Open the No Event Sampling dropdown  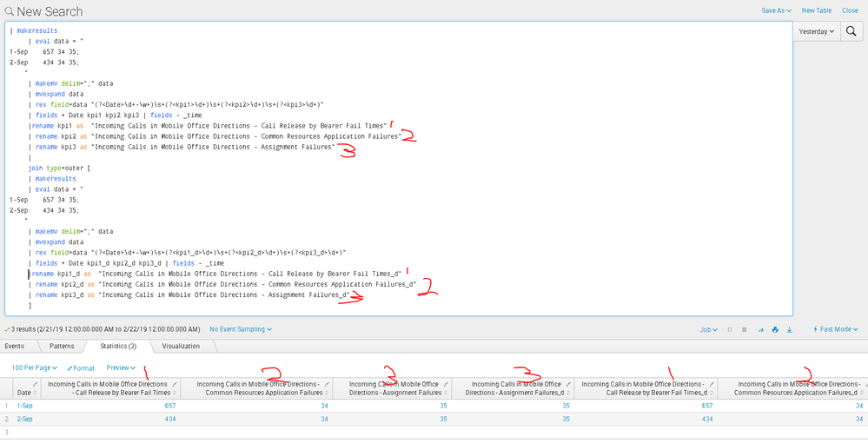(x=241, y=329)
